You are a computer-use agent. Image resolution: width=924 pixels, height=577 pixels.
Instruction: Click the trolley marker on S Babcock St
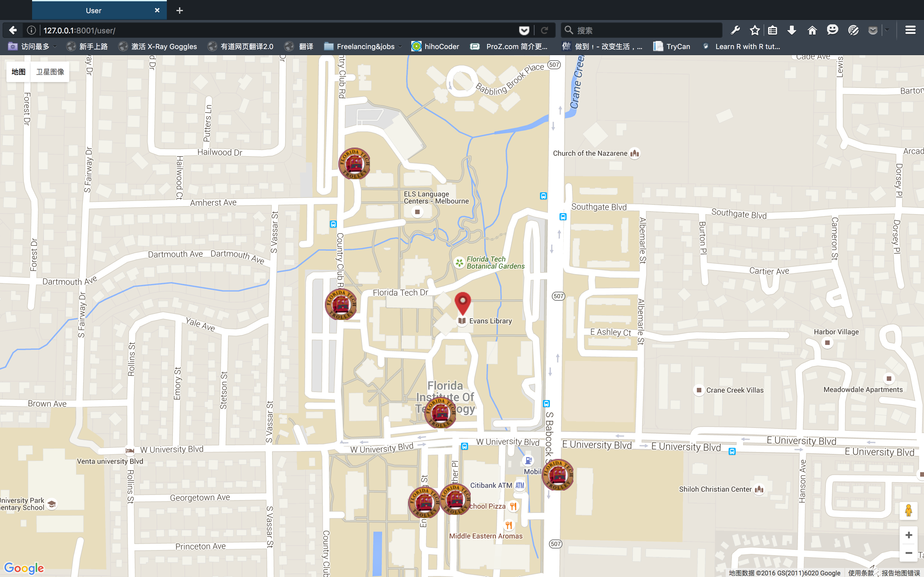coord(558,475)
